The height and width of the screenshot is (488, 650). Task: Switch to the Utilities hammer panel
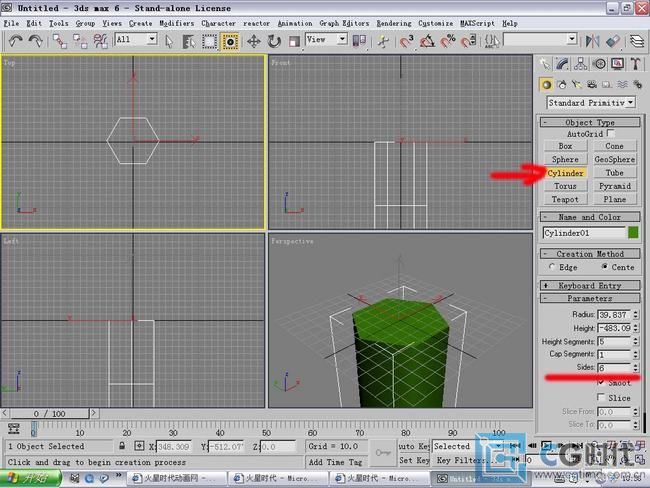pos(635,64)
